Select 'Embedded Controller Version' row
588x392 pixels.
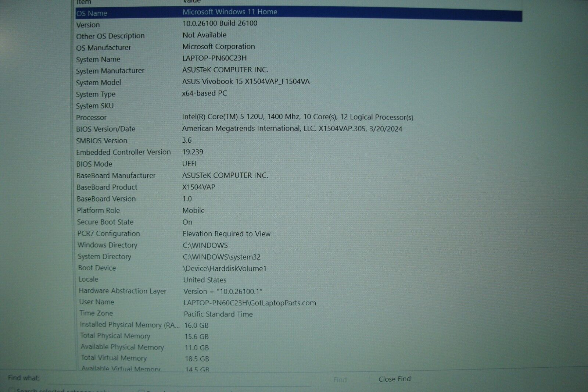(123, 152)
